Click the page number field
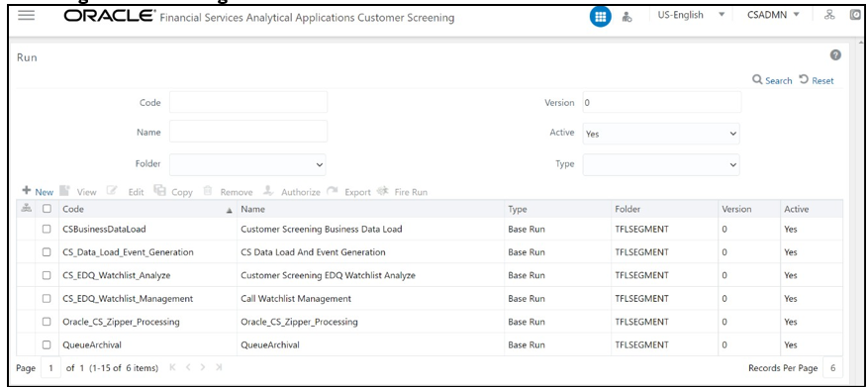Viewport: 868px width, 387px height. [x=50, y=367]
